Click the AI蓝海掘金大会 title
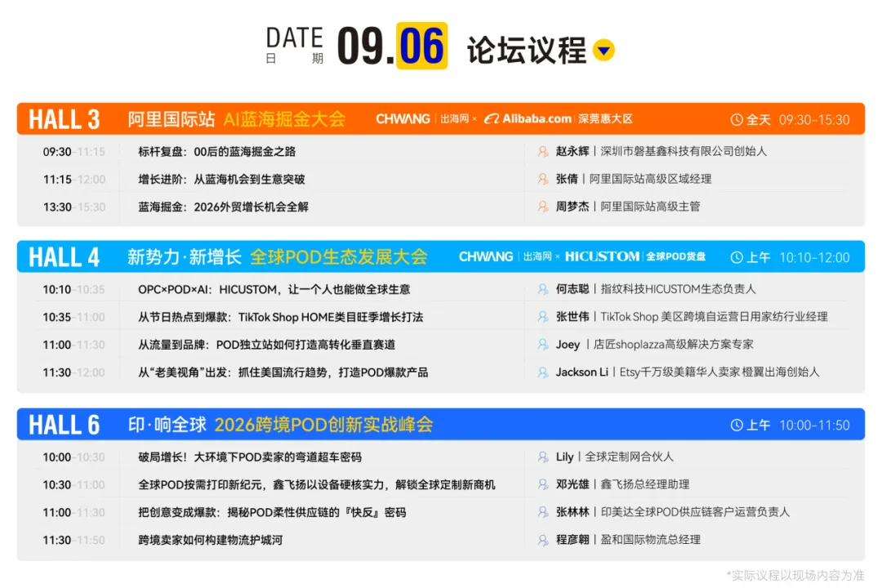Viewport: 882px width, 588px height. click(285, 119)
